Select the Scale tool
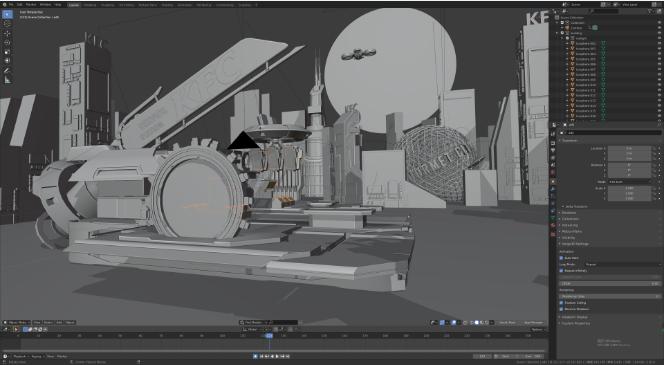 coord(7,52)
